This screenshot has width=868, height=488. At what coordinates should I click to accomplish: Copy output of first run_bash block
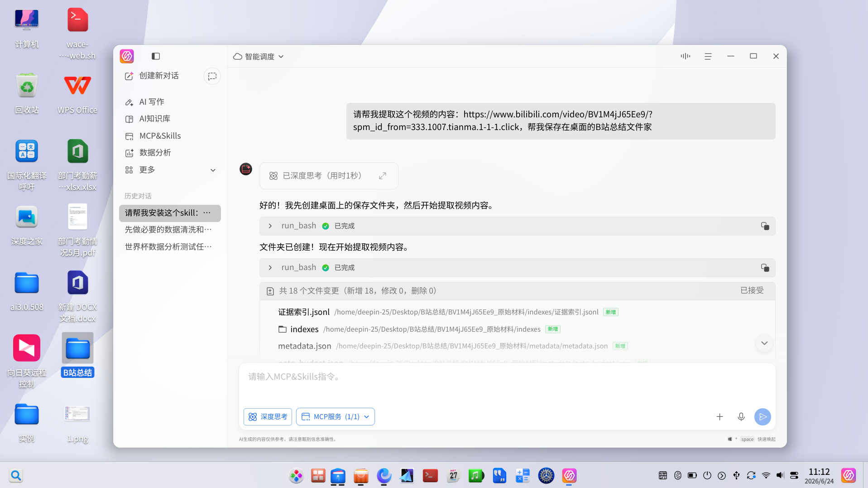coord(765,226)
